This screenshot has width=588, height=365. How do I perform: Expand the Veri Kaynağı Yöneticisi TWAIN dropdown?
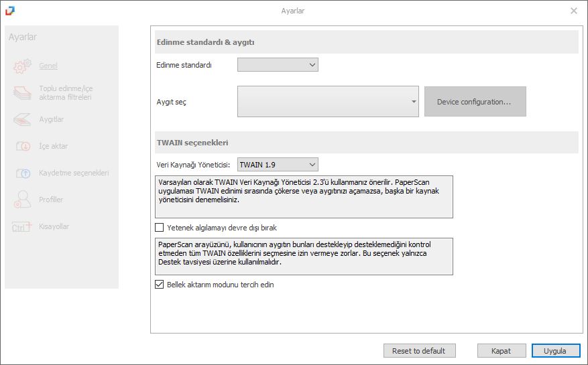278,165
